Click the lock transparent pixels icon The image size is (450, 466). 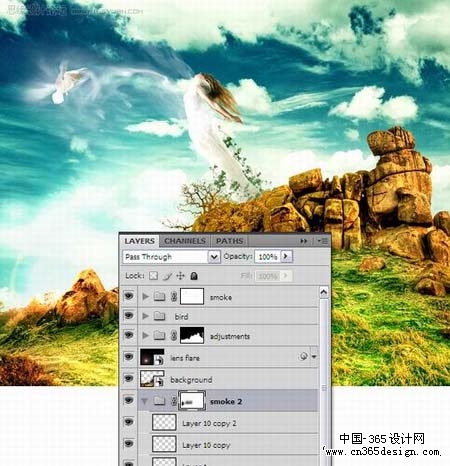(x=153, y=276)
